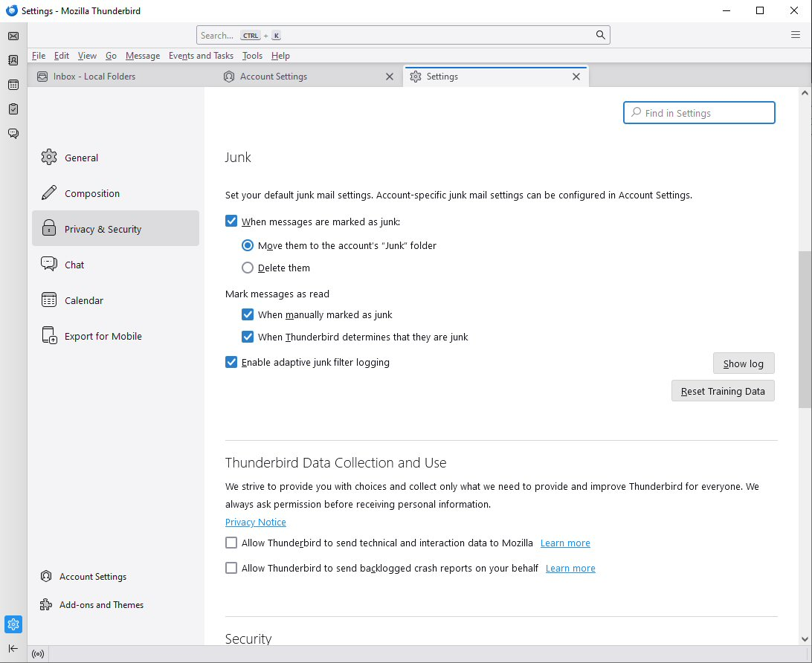The width and height of the screenshot is (812, 663).
Task: Click the online status icon in status bar
Action: coord(38,654)
